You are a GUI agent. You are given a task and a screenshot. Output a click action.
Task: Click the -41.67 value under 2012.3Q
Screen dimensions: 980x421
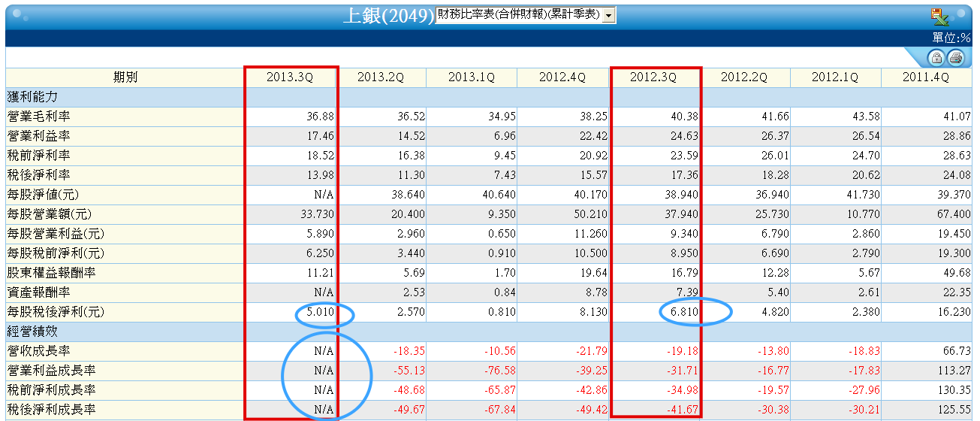(683, 410)
